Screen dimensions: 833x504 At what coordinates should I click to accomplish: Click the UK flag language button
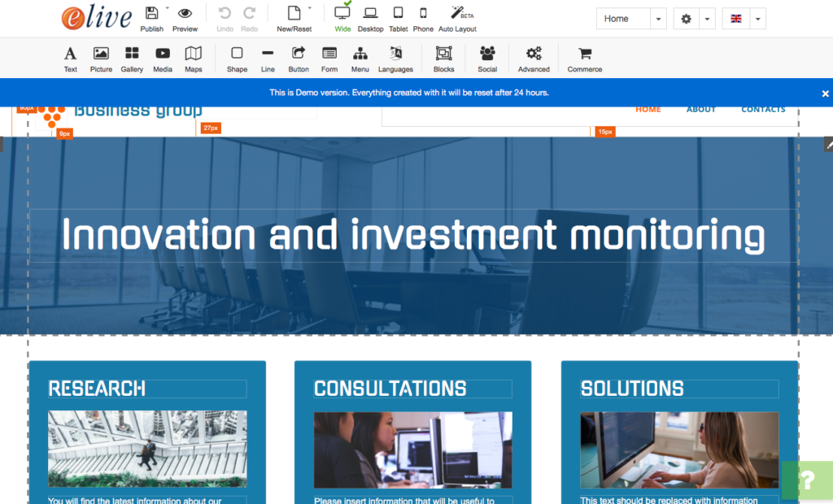[x=735, y=19]
